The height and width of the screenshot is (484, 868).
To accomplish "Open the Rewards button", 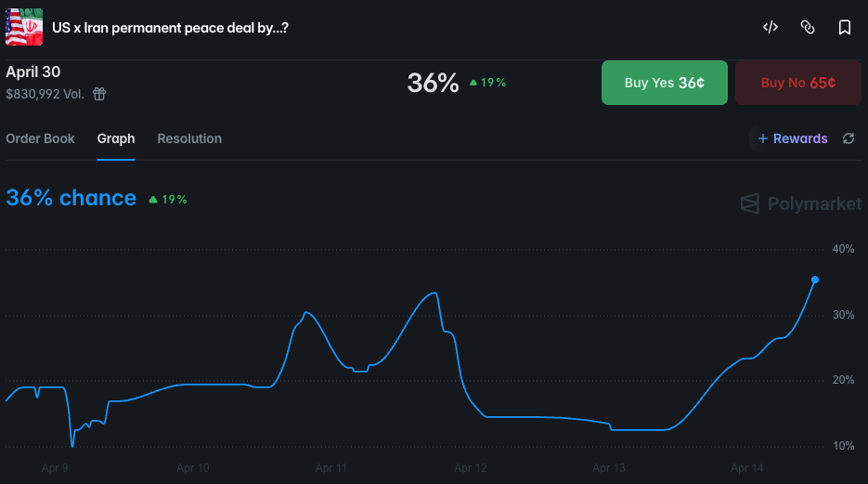I will pyautogui.click(x=792, y=138).
